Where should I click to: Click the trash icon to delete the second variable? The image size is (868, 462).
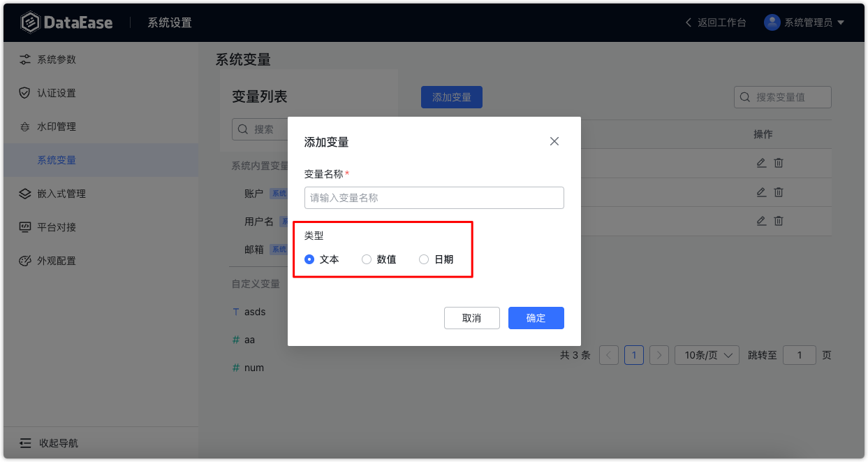click(778, 192)
